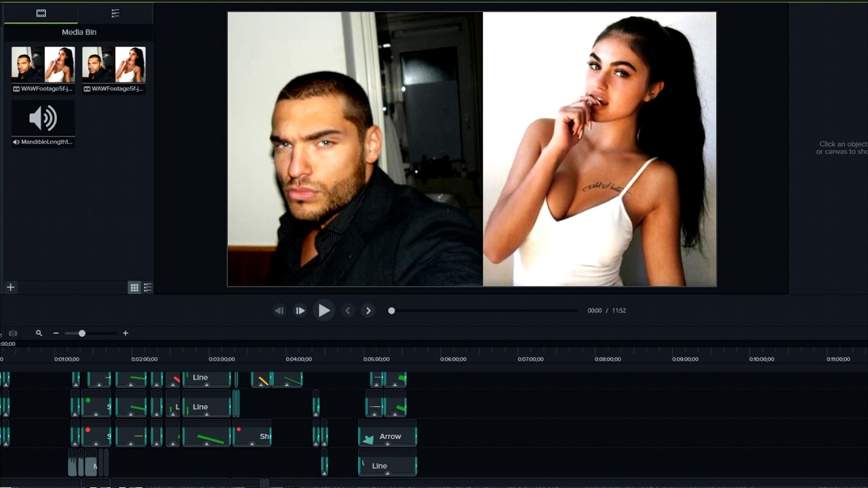This screenshot has width=868, height=488.
Task: Switch Media Bin to grid thumbnail view
Action: [134, 288]
